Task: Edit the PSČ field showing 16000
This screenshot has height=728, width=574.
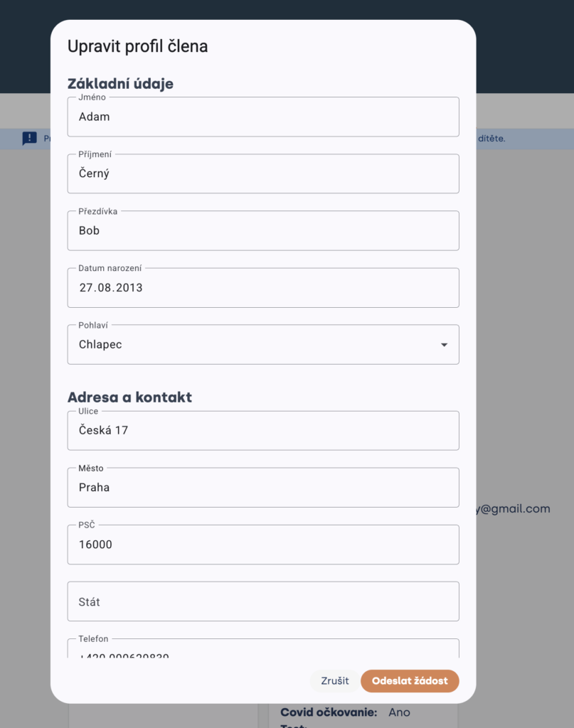Action: tap(263, 545)
